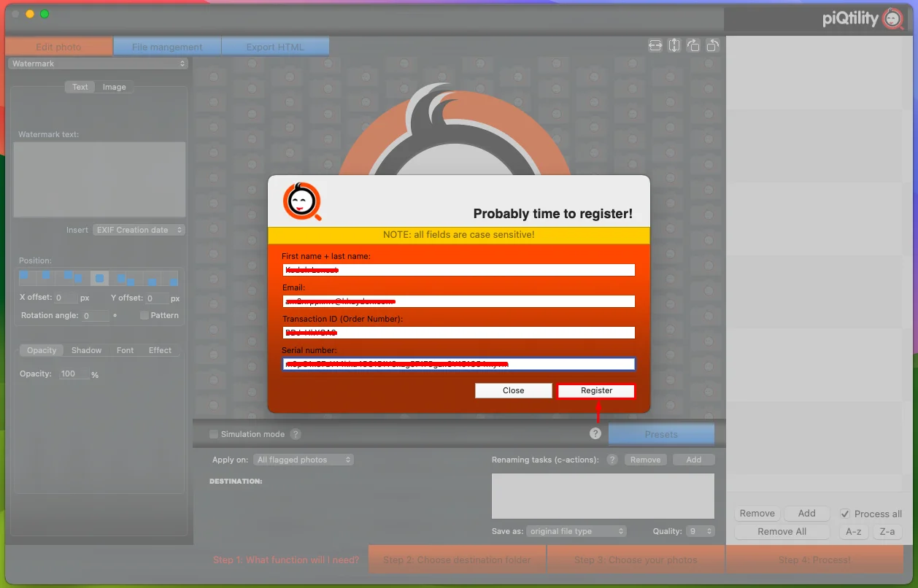Click help icon beside Renaming tasks label
The image size is (918, 588).
coord(612,460)
